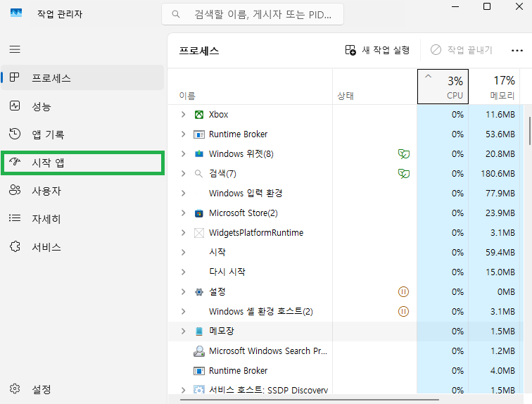Click the Windows 위젯 process icon
Screen dimensions: 532x404
[199, 154]
